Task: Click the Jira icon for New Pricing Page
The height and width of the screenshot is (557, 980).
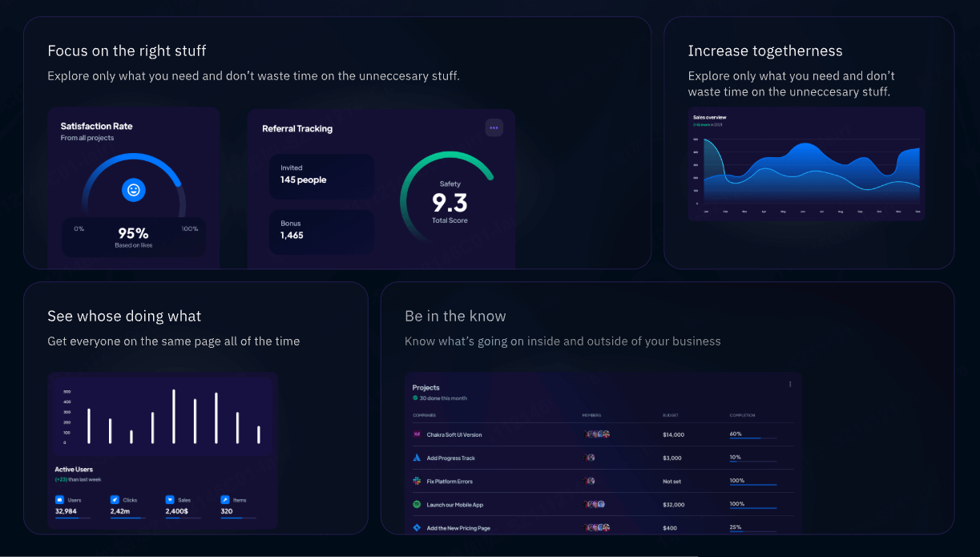Action: [417, 527]
